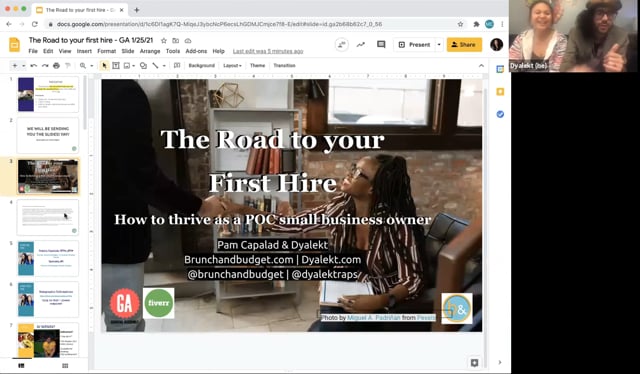This screenshot has width=640, height=374.
Task: Click the zoom magnifier tool
Action: coord(83,65)
